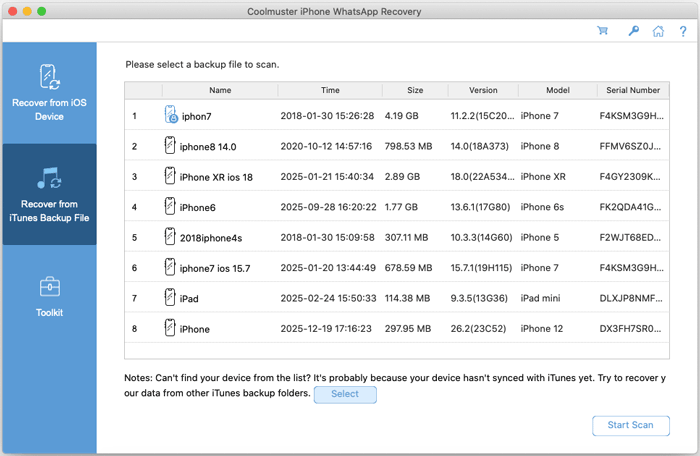Click size value 4.19 GB

pyautogui.click(x=401, y=116)
